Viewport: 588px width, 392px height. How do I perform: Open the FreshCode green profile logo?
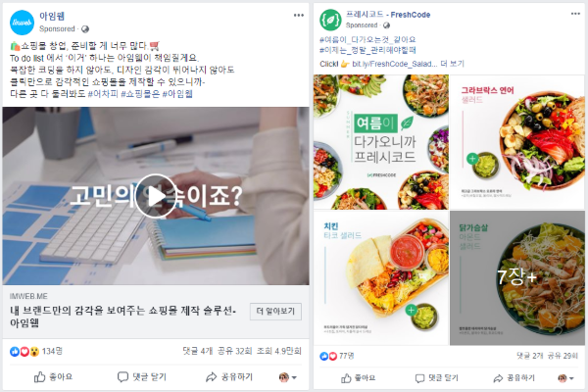click(330, 20)
